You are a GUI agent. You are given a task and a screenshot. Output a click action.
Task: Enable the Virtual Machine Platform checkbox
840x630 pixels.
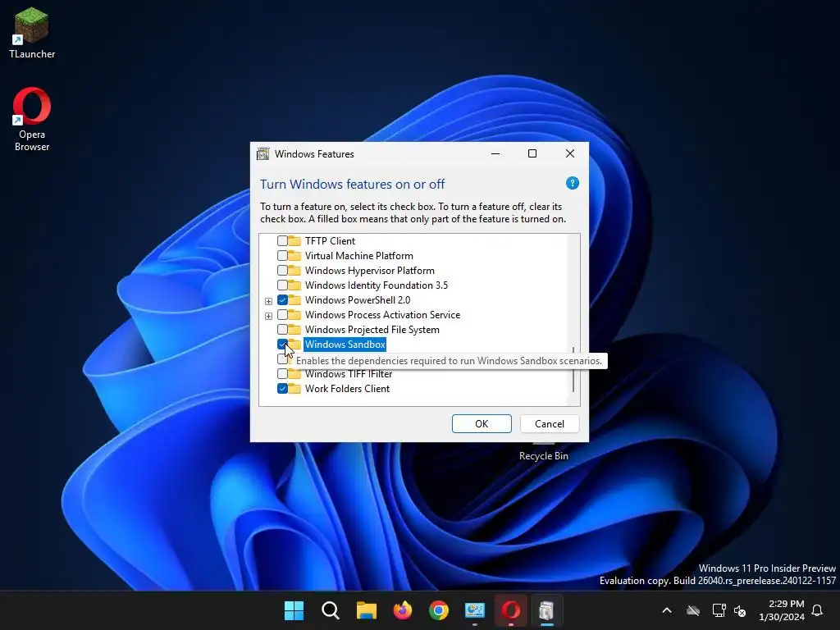pos(282,256)
